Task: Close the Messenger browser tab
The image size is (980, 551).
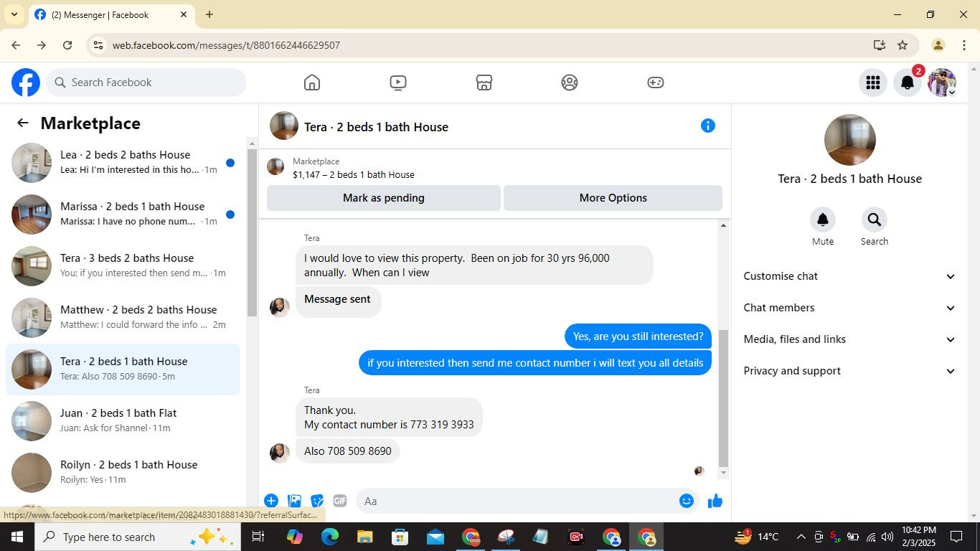Action: [x=184, y=14]
